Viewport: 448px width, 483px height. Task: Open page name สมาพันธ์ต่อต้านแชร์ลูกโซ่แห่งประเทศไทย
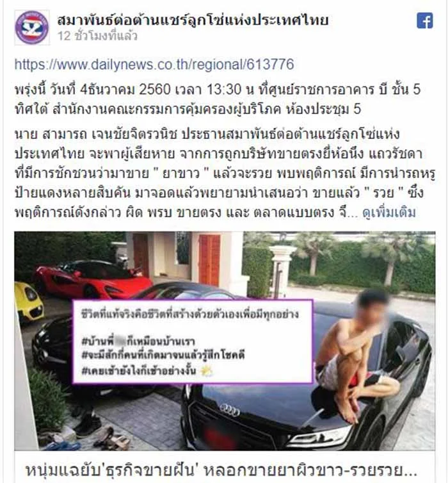pos(193,20)
